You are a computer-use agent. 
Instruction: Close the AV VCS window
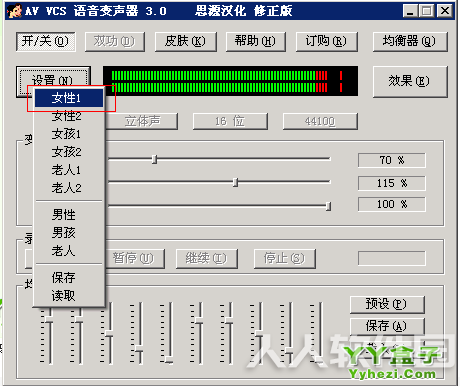[445, 11]
